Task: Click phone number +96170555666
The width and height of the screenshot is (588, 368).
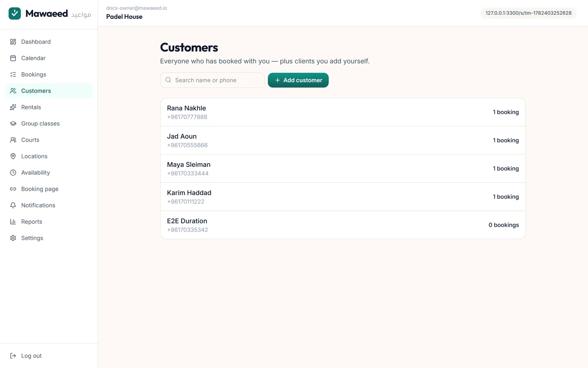Action: (187, 145)
